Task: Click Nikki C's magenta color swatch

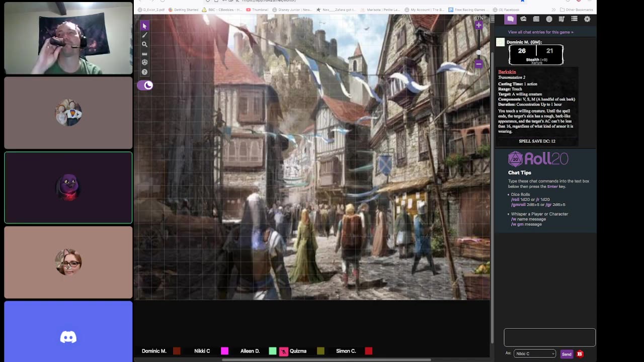Action: tap(224, 351)
